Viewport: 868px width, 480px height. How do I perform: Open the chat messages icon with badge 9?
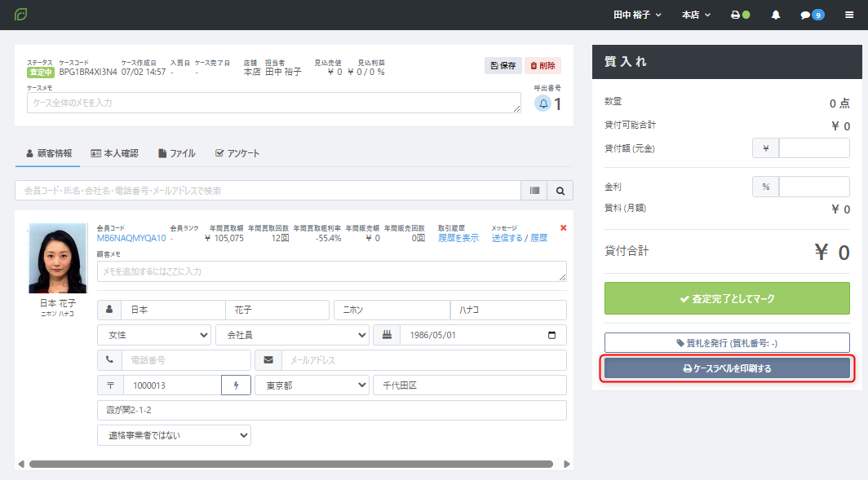(812, 15)
